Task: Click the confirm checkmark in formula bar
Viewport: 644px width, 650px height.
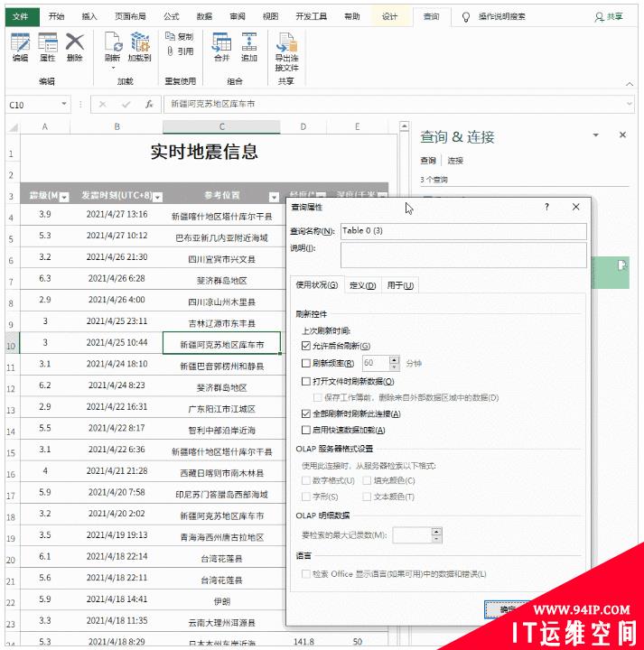Action: (x=126, y=105)
